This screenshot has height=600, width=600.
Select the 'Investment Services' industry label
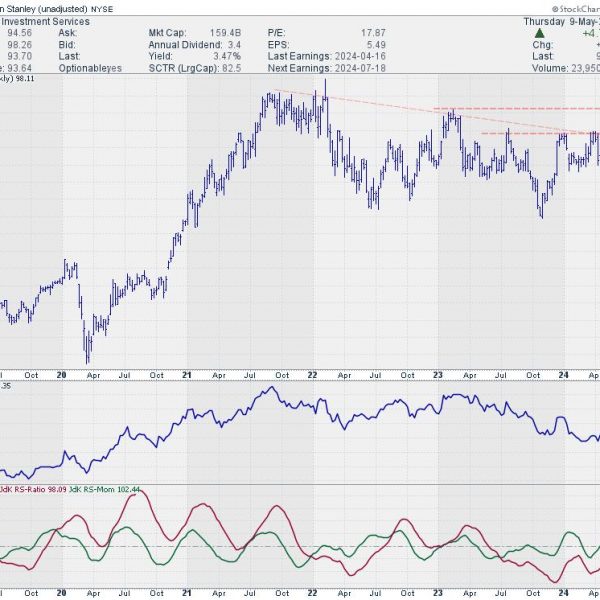pos(45,21)
